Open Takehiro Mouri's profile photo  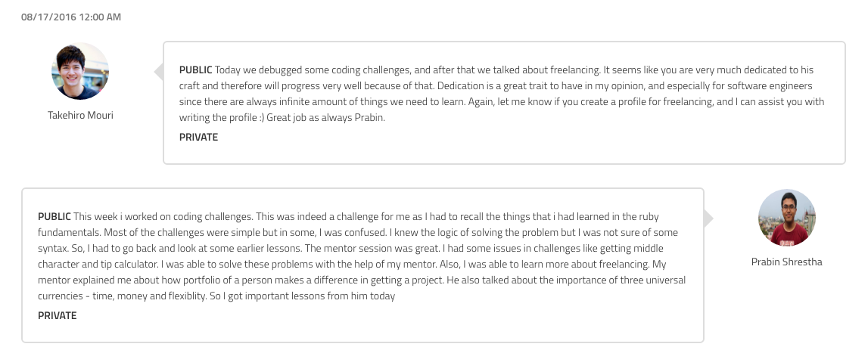coord(80,71)
